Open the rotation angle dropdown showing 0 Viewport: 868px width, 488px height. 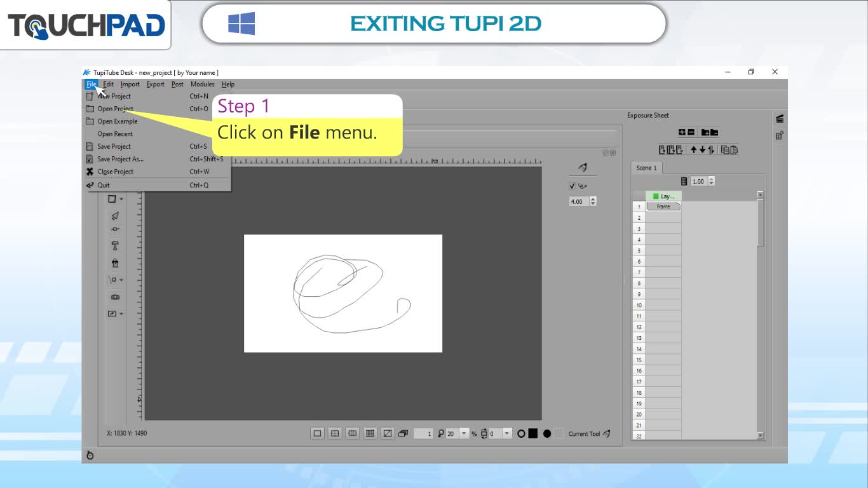point(507,434)
